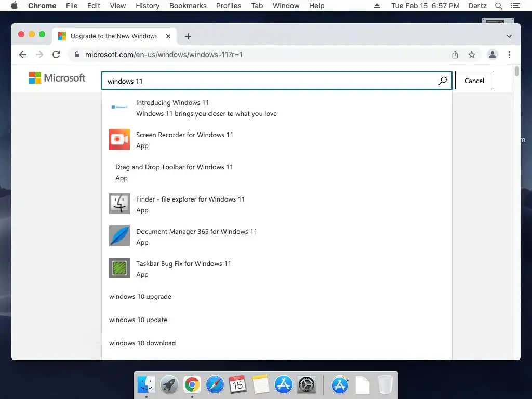Viewport: 532px width, 399px height.
Task: Open the Tab menu
Action: click(257, 6)
